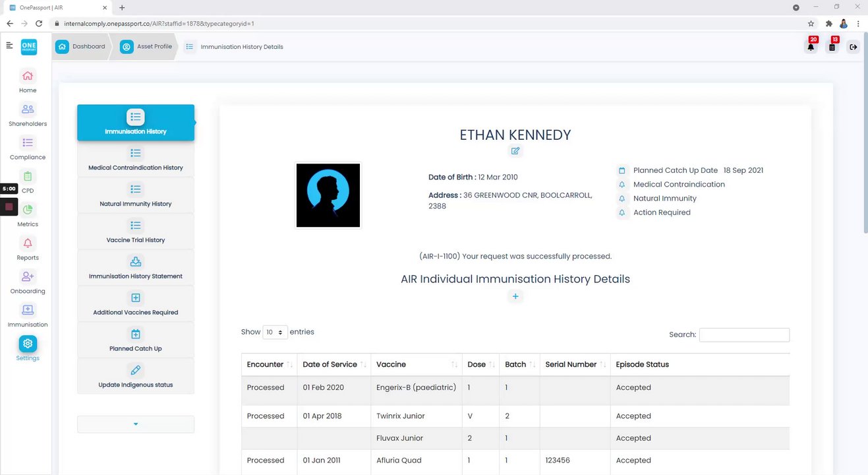Open Chrome three-dot menu

pos(858,23)
